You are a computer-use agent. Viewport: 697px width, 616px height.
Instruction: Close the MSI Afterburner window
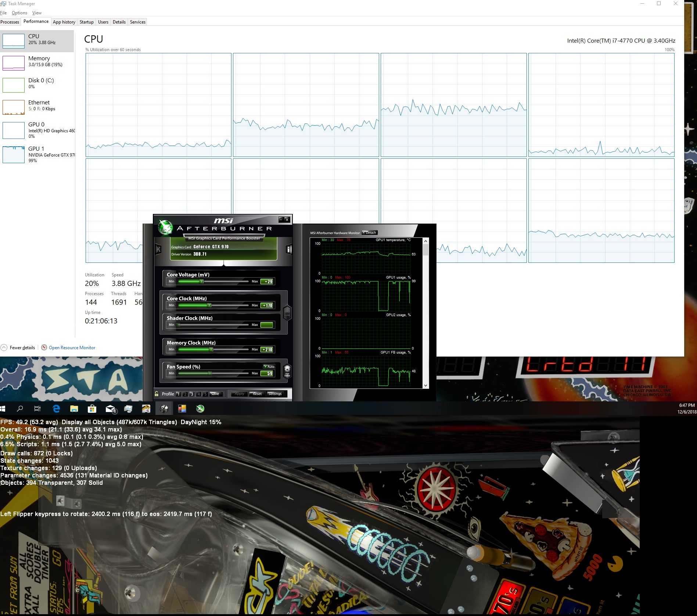[287, 219]
